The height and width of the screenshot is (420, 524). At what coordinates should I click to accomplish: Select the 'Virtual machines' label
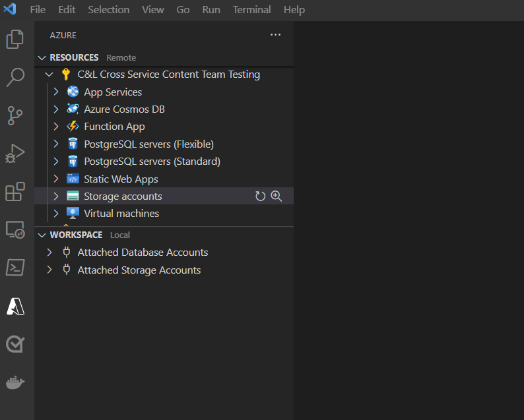point(121,214)
